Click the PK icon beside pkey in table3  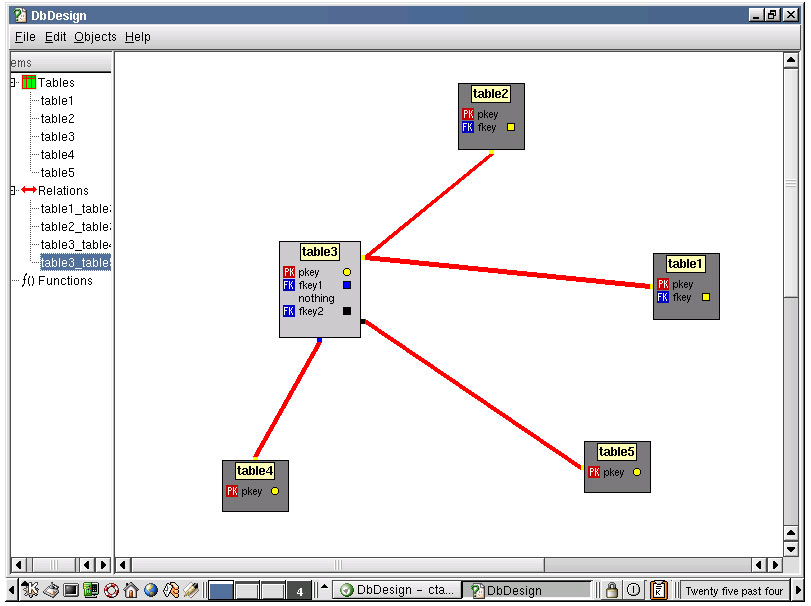coord(289,272)
